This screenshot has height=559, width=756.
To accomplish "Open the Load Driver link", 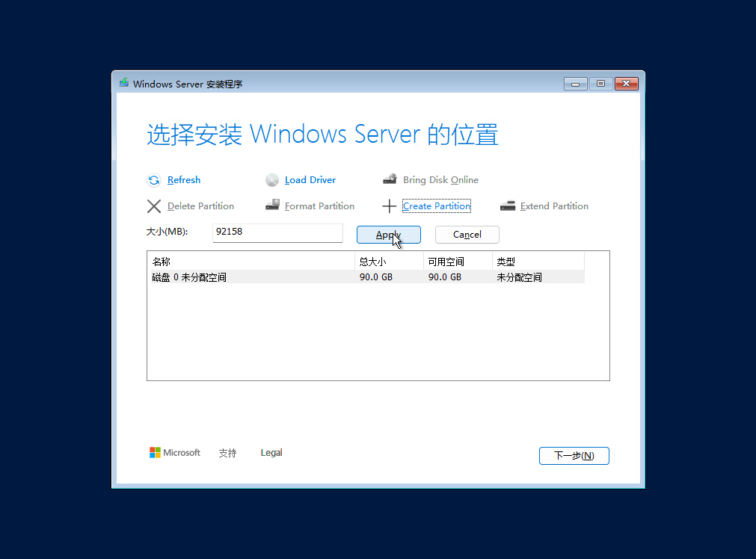I will (310, 180).
